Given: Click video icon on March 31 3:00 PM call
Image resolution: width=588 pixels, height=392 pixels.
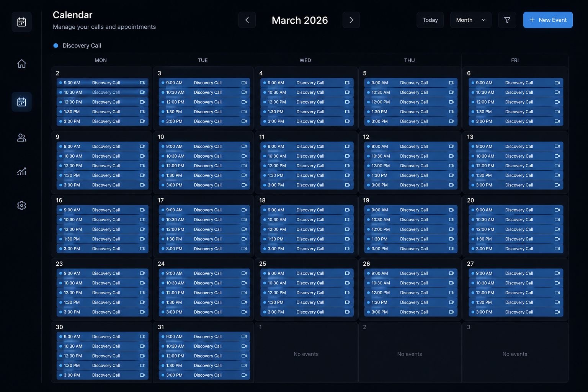Looking at the screenshot, I should click(x=244, y=375).
